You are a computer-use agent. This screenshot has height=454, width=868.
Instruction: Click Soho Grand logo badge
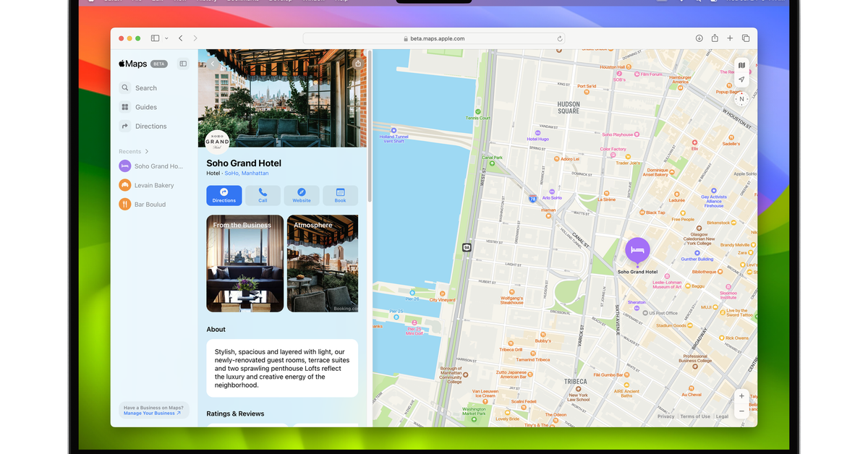click(x=217, y=141)
